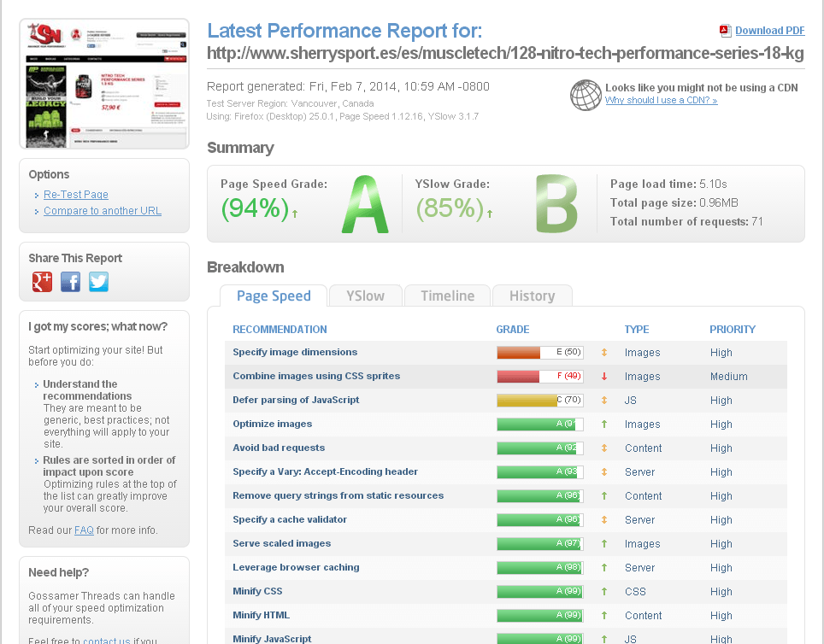
Task: Click up arrow for Remove query strings
Action: click(604, 496)
